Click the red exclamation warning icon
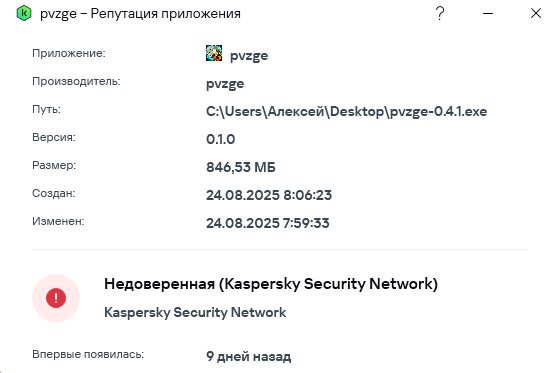Viewport: 557px width, 373px height. coord(56,298)
